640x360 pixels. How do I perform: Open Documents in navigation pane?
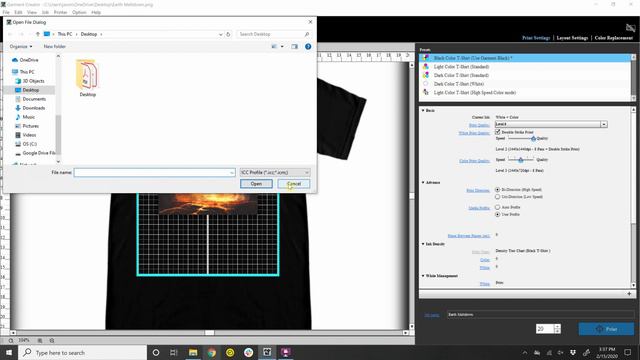pyautogui.click(x=31, y=99)
